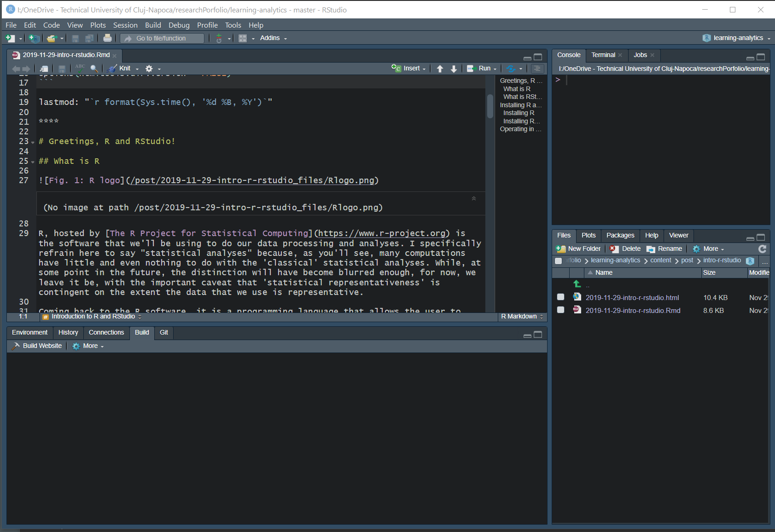Collapse the What is R fold arrow at line 25
The width and height of the screenshot is (775, 532).
pos(33,162)
